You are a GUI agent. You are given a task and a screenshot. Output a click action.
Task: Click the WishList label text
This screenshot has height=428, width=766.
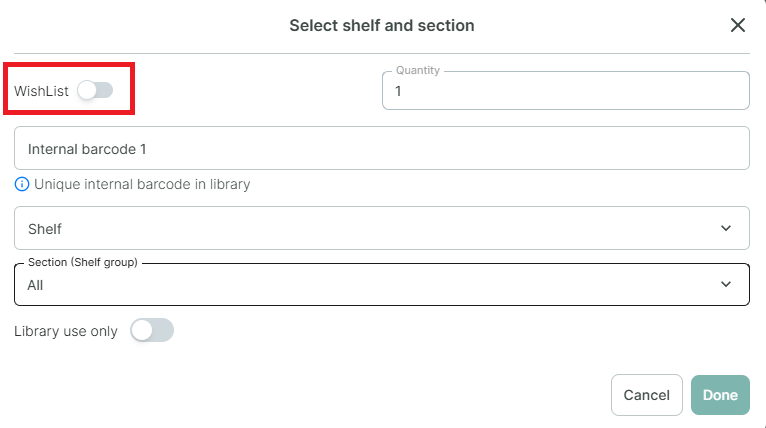tap(42, 91)
